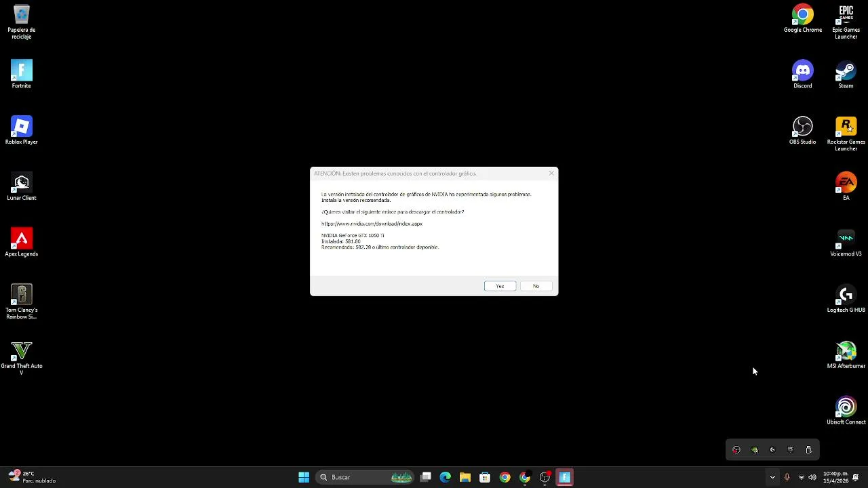
Task: Close the ATENCIÓN driver warning dialog
Action: click(551, 174)
